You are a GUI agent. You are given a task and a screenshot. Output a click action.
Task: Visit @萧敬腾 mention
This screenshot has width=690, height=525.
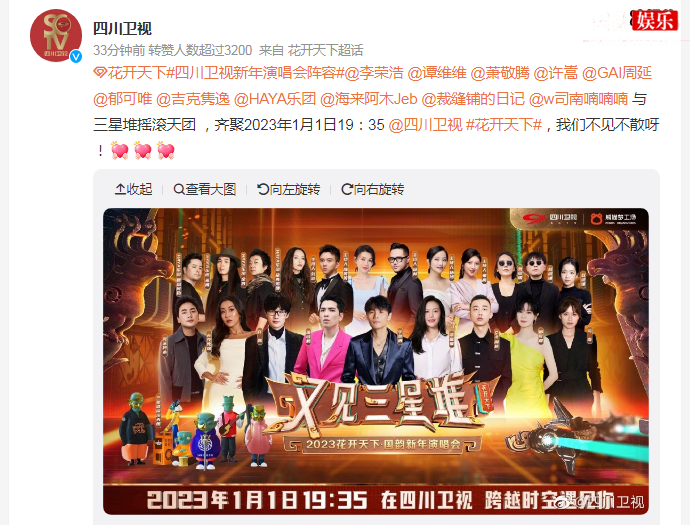[x=500, y=73]
